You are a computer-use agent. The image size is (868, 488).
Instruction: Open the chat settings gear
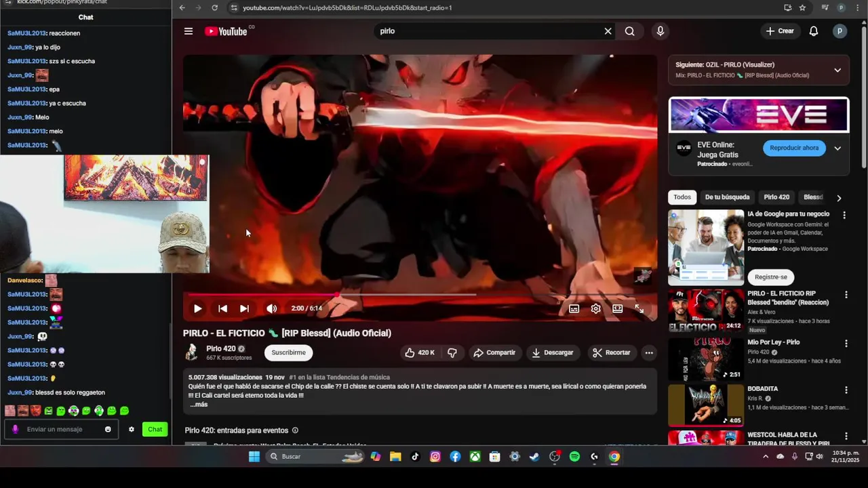[x=132, y=429]
